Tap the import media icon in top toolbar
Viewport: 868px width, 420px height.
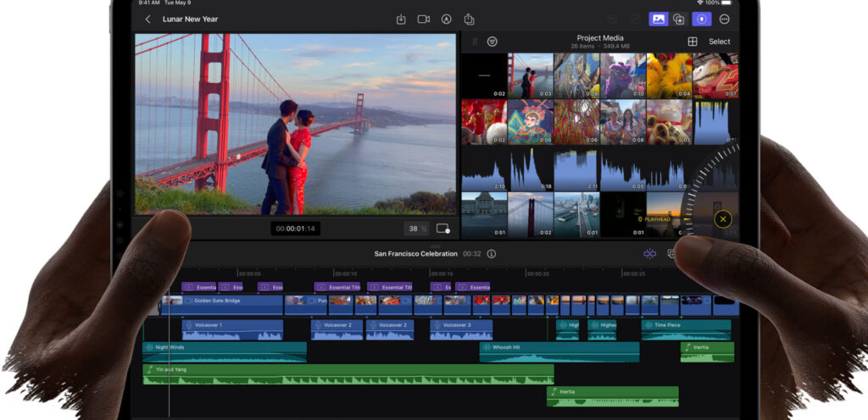[401, 19]
